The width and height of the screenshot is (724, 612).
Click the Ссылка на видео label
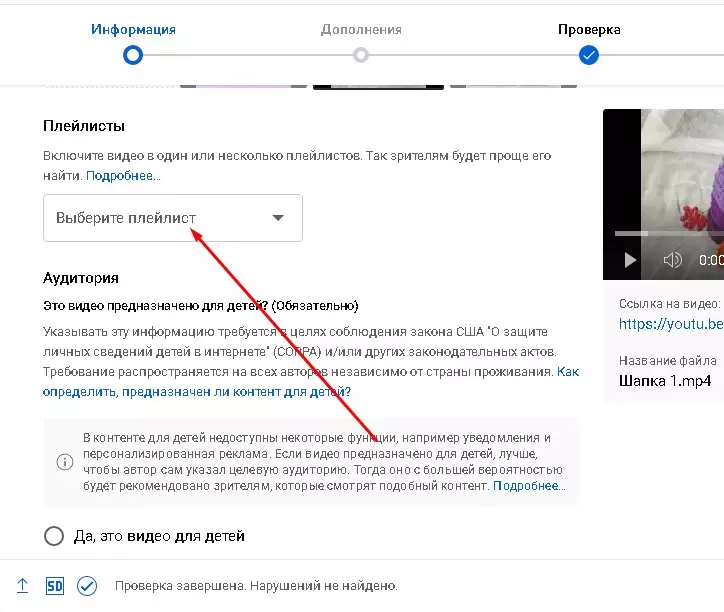coord(670,304)
